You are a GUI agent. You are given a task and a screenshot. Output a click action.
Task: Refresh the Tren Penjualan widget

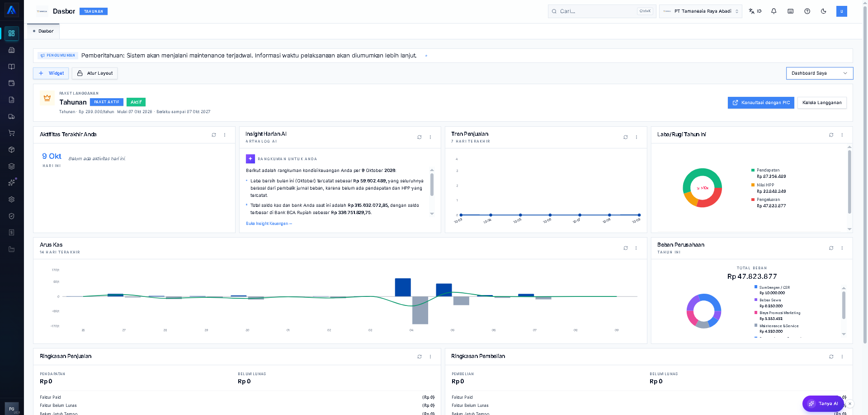626,137
